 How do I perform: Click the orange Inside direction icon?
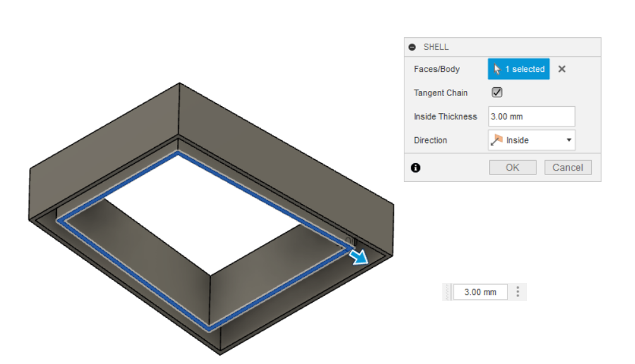(x=497, y=140)
